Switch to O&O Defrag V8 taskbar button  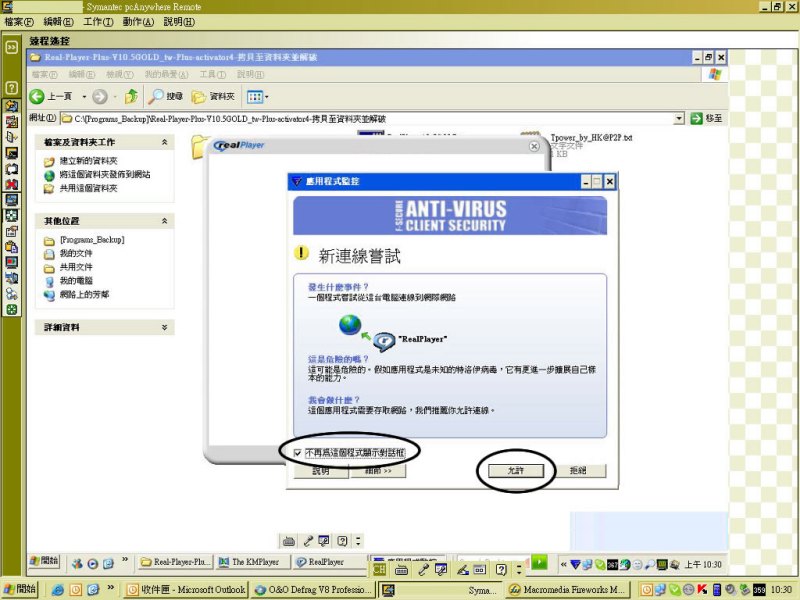pos(313,590)
